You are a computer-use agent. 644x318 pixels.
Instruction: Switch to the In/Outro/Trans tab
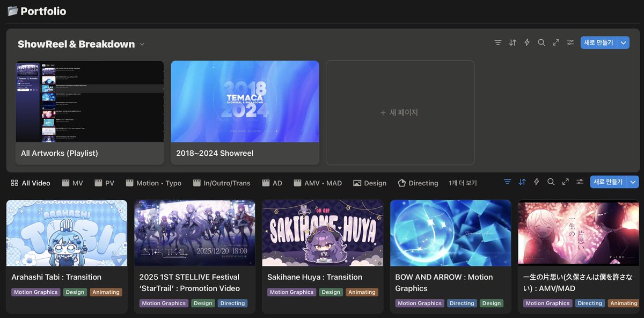point(222,183)
